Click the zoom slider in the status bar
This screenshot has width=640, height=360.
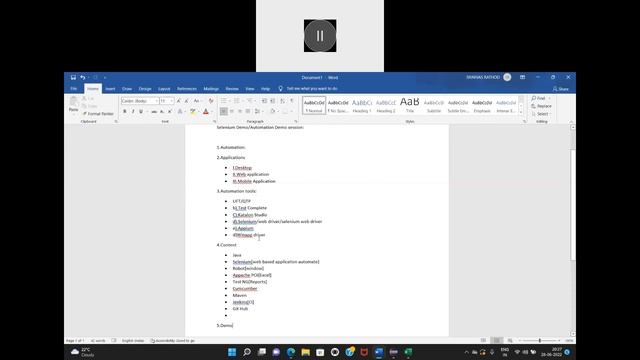click(539, 340)
